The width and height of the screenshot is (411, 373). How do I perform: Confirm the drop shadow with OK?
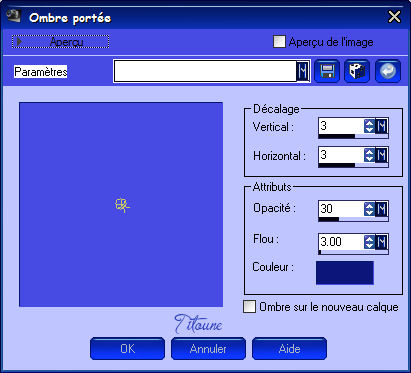coord(127,349)
